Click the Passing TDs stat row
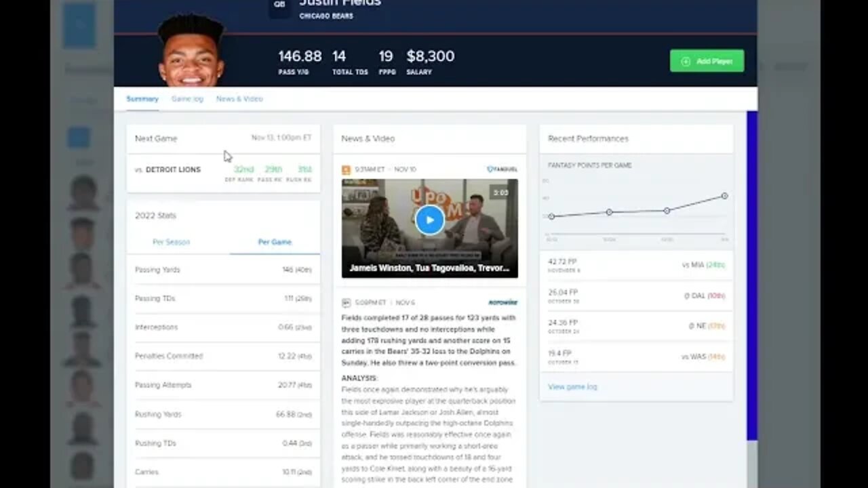This screenshot has height=488, width=868. 223,298
